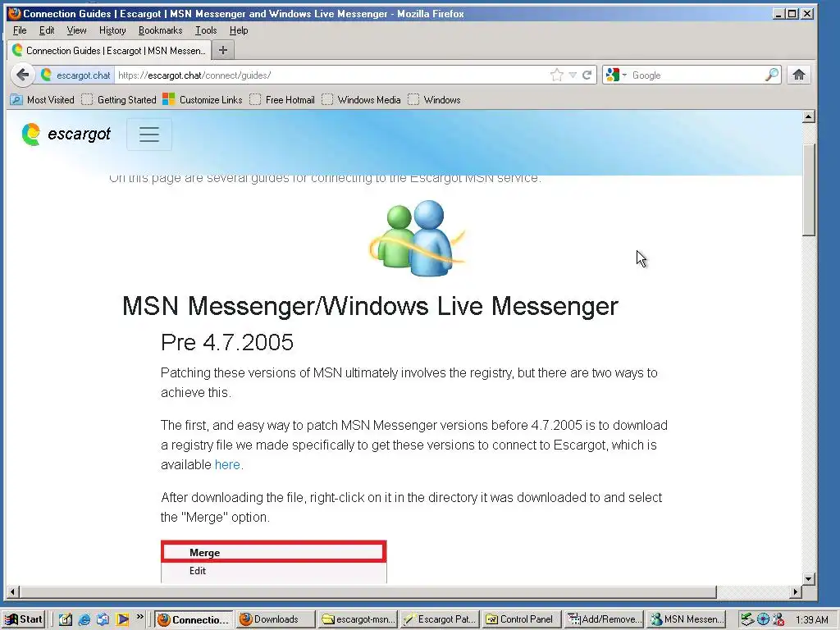This screenshot has height=630, width=840.
Task: Click the MSN Messenger system tray icon
Action: pos(778,620)
